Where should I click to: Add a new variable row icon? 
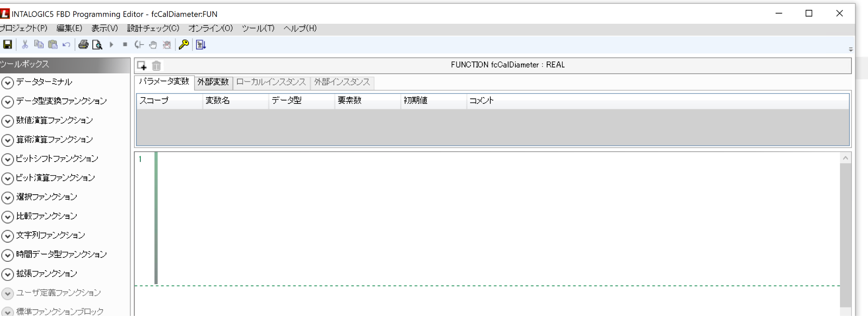coord(142,66)
